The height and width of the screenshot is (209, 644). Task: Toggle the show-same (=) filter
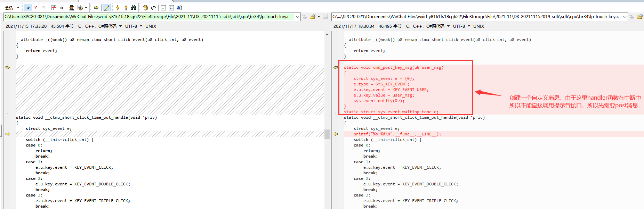(44, 8)
